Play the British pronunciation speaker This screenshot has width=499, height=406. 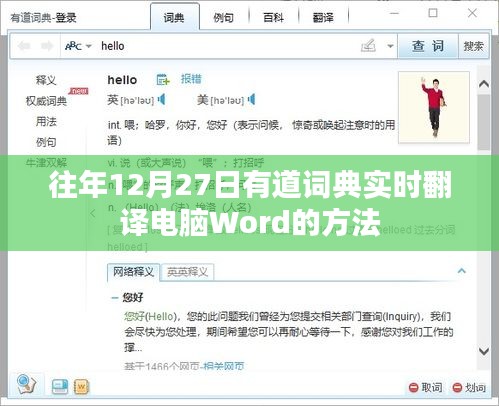(x=162, y=99)
